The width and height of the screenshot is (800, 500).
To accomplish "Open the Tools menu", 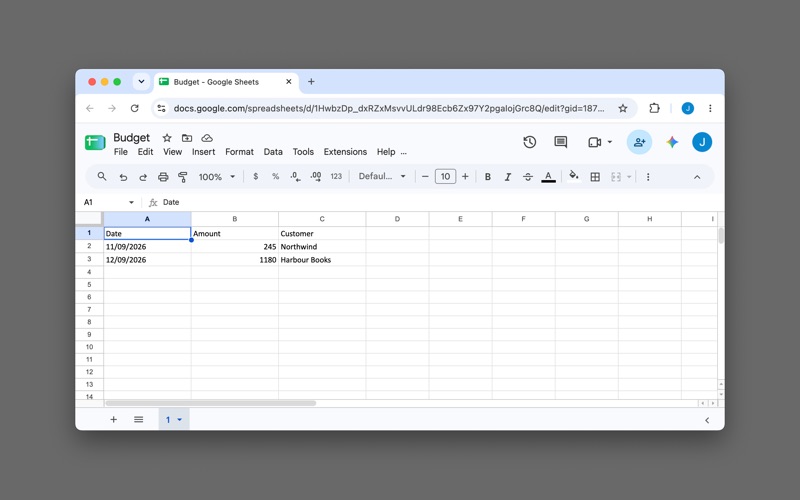I will click(x=303, y=152).
